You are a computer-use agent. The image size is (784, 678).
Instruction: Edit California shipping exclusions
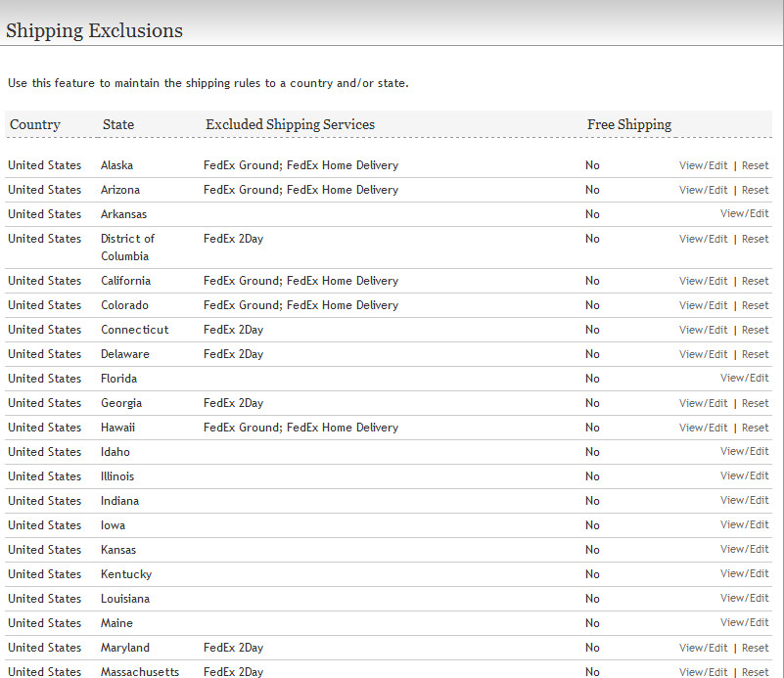click(x=703, y=281)
